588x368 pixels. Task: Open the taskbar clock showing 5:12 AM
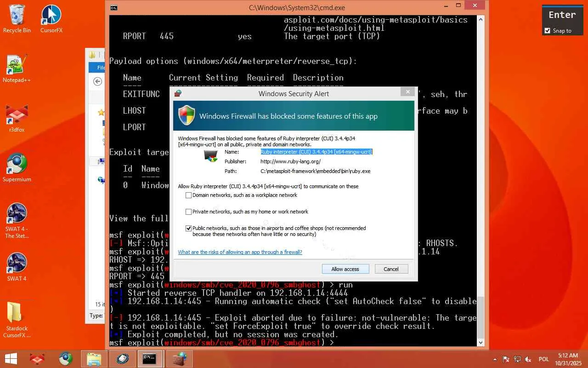click(568, 359)
